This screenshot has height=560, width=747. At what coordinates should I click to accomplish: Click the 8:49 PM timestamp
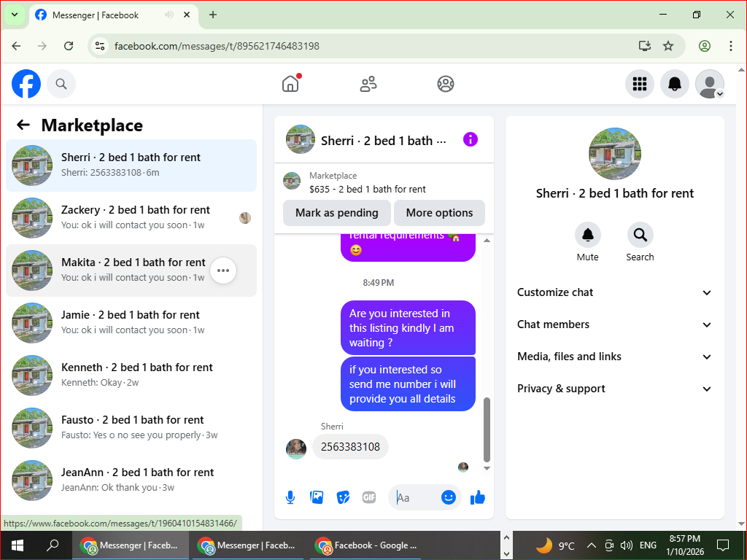pos(379,283)
